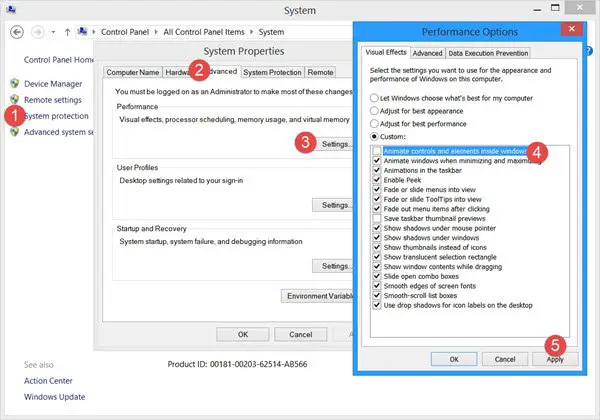Select Advanced tab in Performance Options
This screenshot has height=420, width=600.
427,53
